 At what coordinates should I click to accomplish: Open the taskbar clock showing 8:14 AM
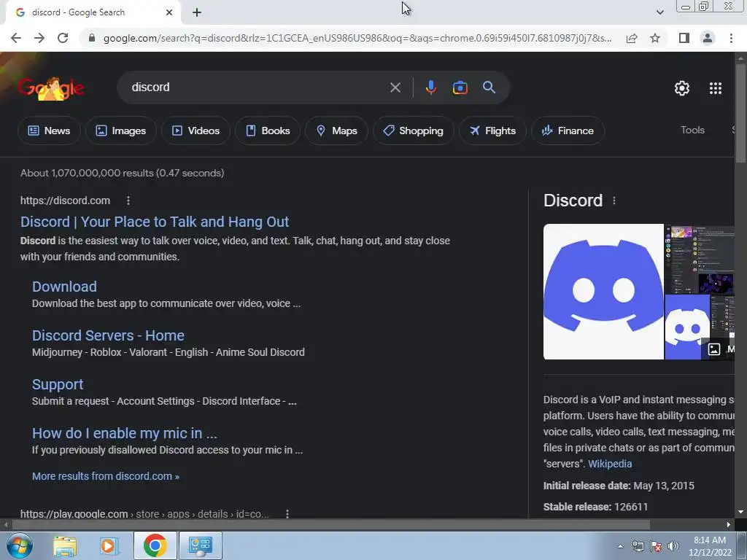point(710,546)
